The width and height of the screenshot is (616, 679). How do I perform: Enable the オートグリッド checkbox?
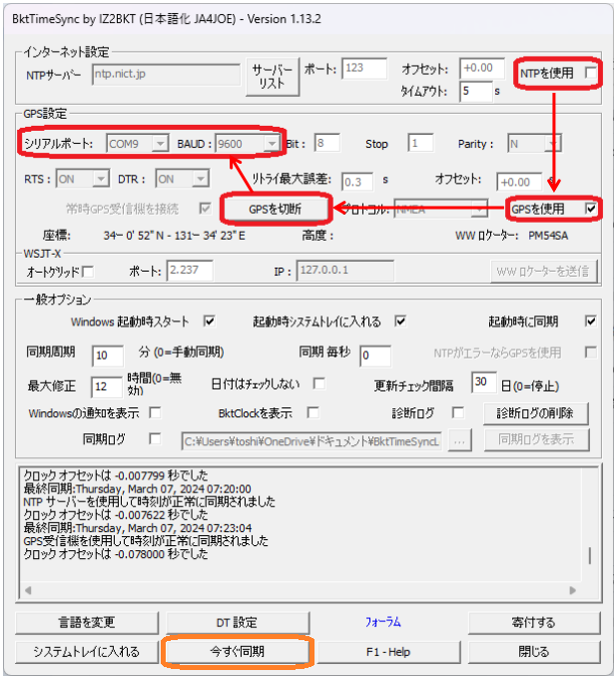coord(88,272)
